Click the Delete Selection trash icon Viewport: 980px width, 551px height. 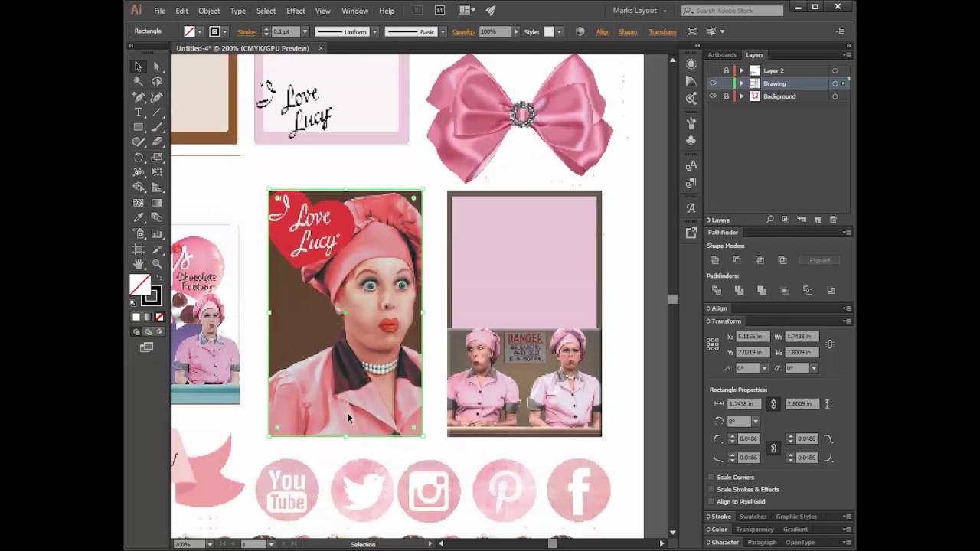pyautogui.click(x=834, y=220)
